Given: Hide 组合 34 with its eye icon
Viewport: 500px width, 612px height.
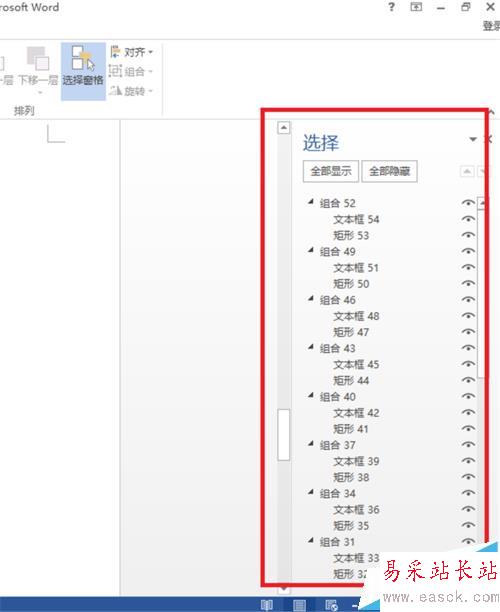Looking at the screenshot, I should (468, 493).
